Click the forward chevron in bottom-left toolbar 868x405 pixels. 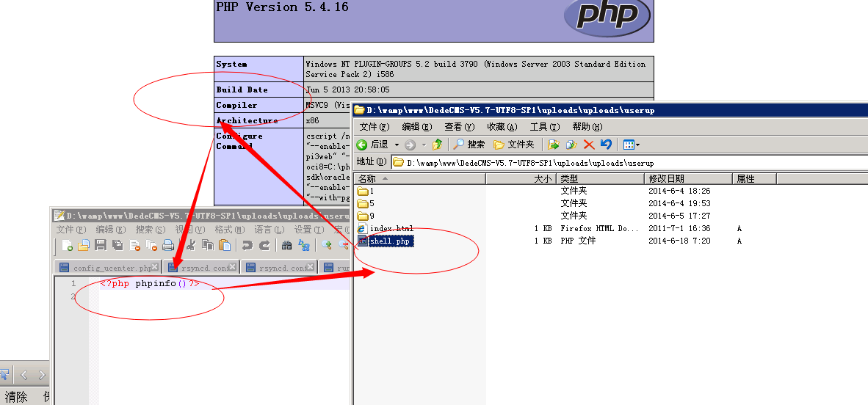[42, 375]
